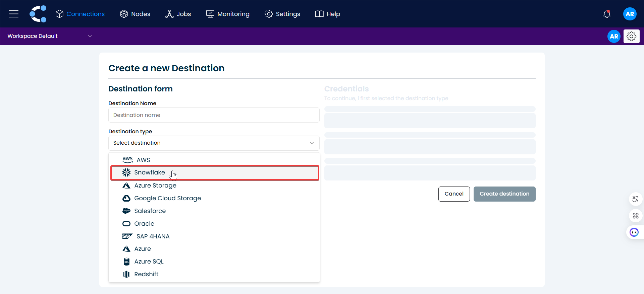644x294 pixels.
Task: Click the Azure Storage logo icon
Action: click(126, 186)
